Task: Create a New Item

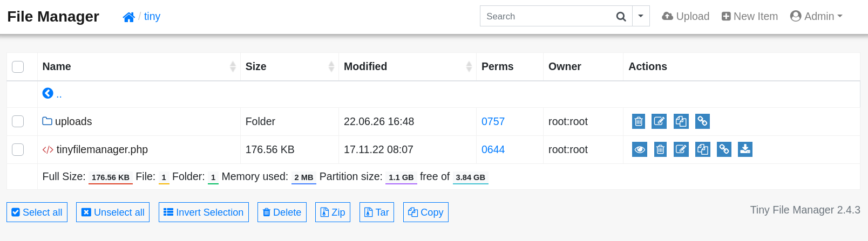Action: tap(750, 16)
